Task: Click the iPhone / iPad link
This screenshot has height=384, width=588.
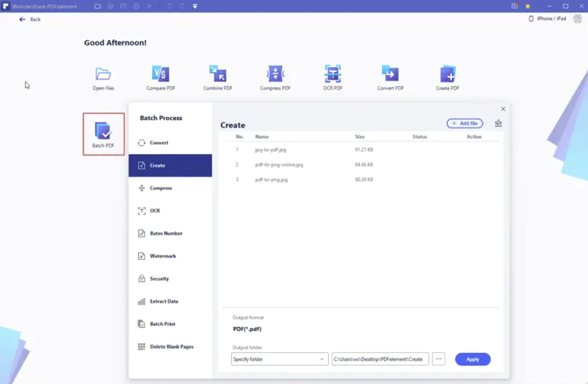Action: tap(547, 18)
